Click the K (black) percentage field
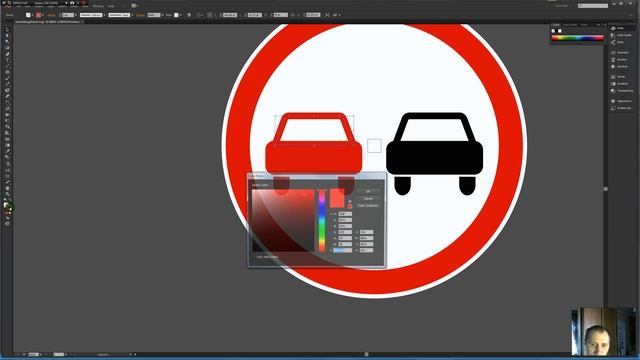Viewport: 640px width, 360px height. (x=367, y=250)
